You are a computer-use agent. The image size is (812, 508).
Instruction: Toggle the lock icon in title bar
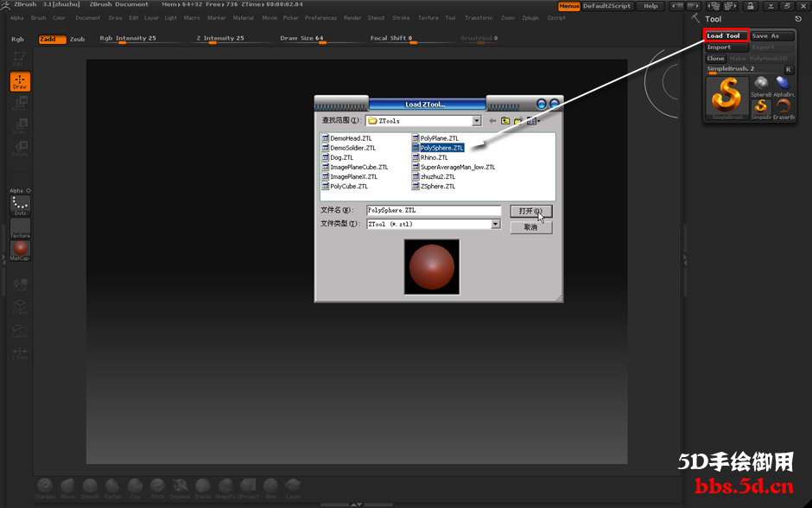(x=751, y=6)
